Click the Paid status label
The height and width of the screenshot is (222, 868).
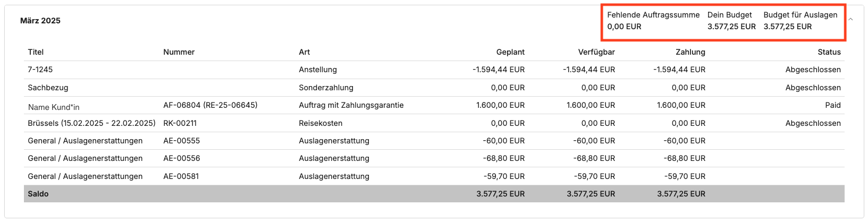(832, 105)
